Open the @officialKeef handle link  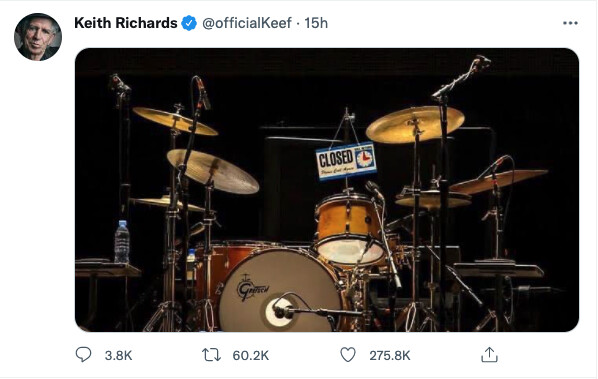point(247,23)
